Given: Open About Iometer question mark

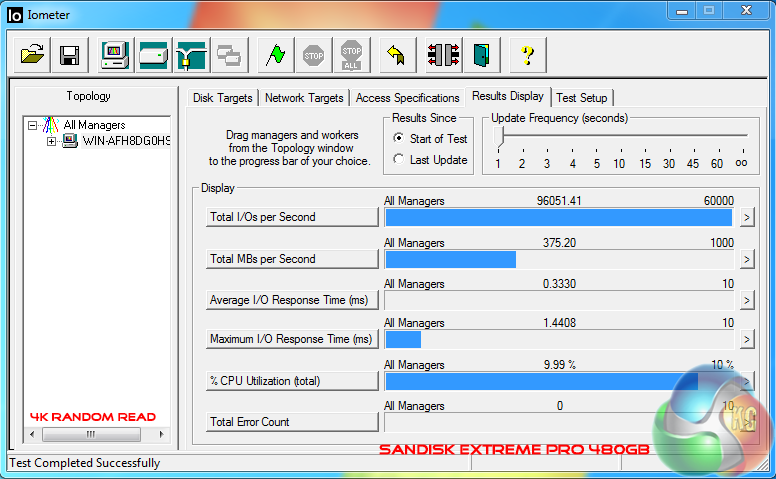Looking at the screenshot, I should [x=528, y=55].
